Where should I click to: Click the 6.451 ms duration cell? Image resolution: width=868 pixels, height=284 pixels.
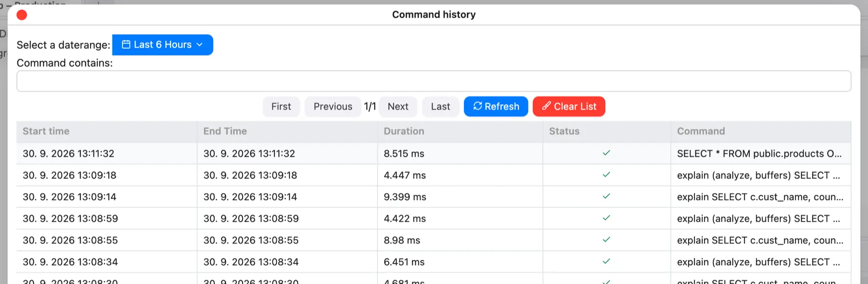point(460,262)
